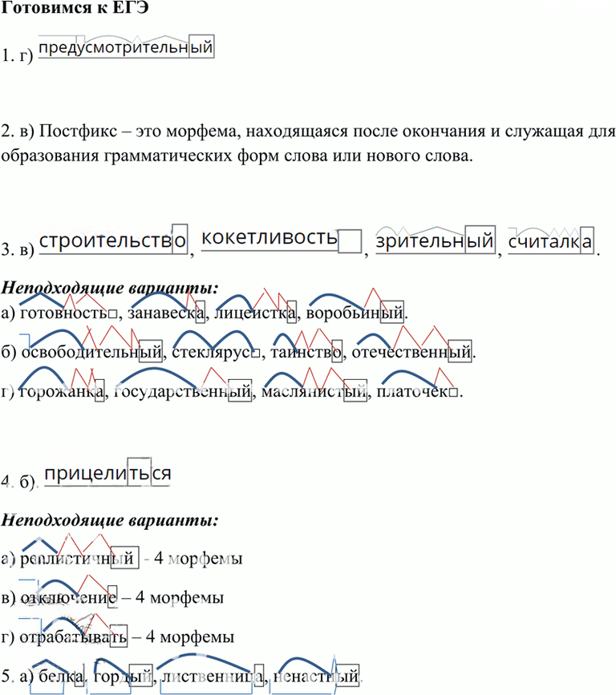Select the word 'отрабатывать'
This screenshot has width=616, height=695.
click(x=73, y=637)
